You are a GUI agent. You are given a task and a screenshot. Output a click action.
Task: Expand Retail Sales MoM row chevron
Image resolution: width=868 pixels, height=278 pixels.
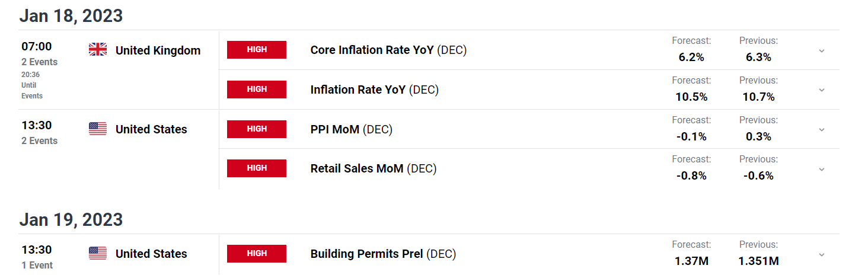click(x=822, y=170)
